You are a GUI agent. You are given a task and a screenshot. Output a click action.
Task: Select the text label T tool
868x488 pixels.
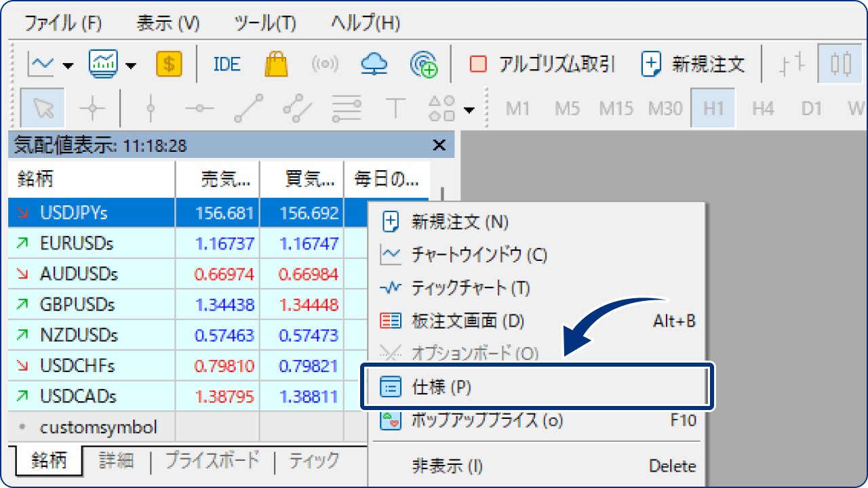tap(395, 108)
